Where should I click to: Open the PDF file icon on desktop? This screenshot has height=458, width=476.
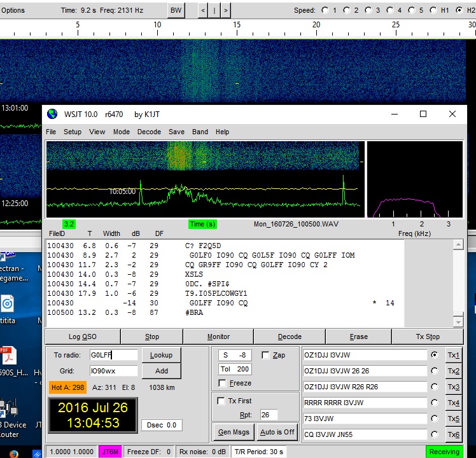point(8,356)
